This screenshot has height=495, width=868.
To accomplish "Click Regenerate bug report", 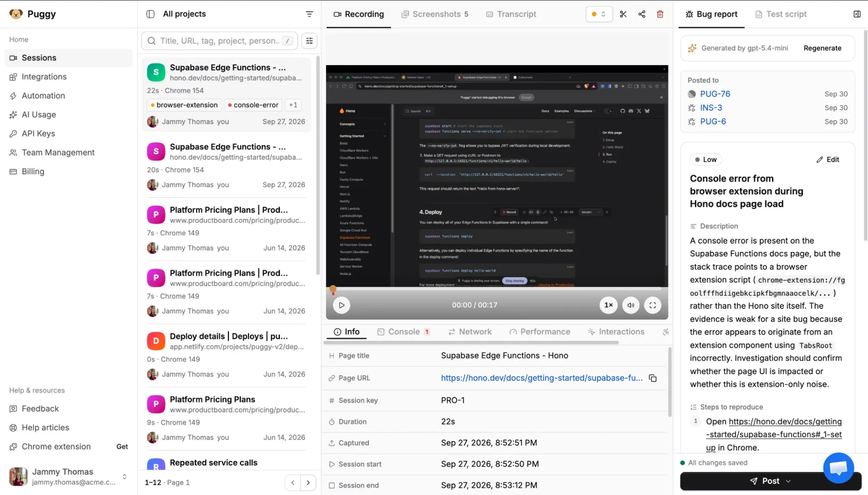I will [822, 48].
